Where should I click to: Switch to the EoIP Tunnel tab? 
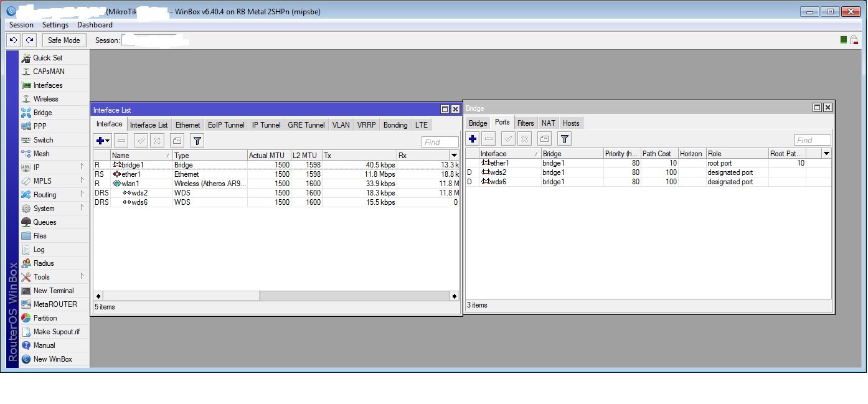pos(226,125)
